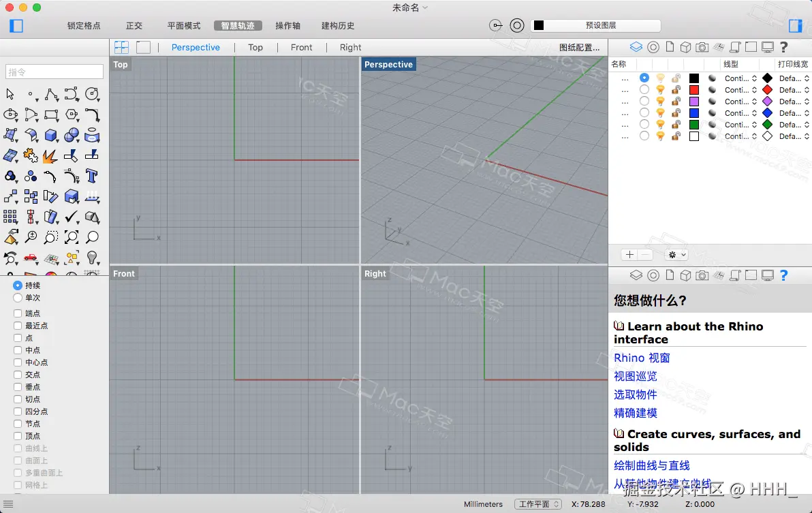Viewport: 812px width, 513px height.
Task: Click the checkmark Check objects tool
Action: click(72, 217)
